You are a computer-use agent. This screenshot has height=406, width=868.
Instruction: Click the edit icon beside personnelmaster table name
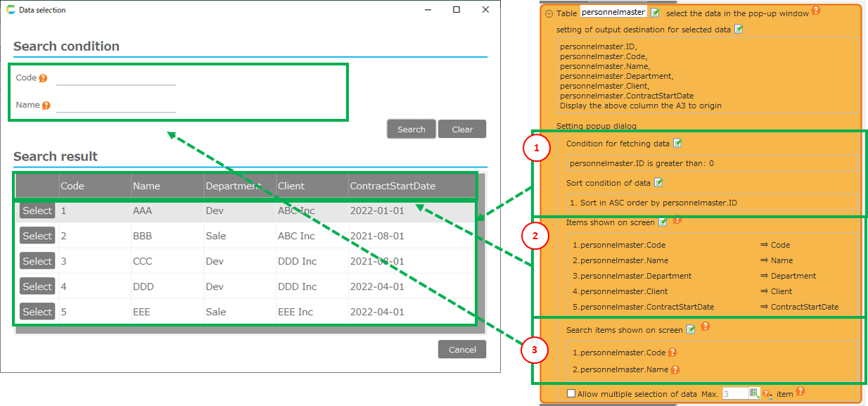coord(655,13)
